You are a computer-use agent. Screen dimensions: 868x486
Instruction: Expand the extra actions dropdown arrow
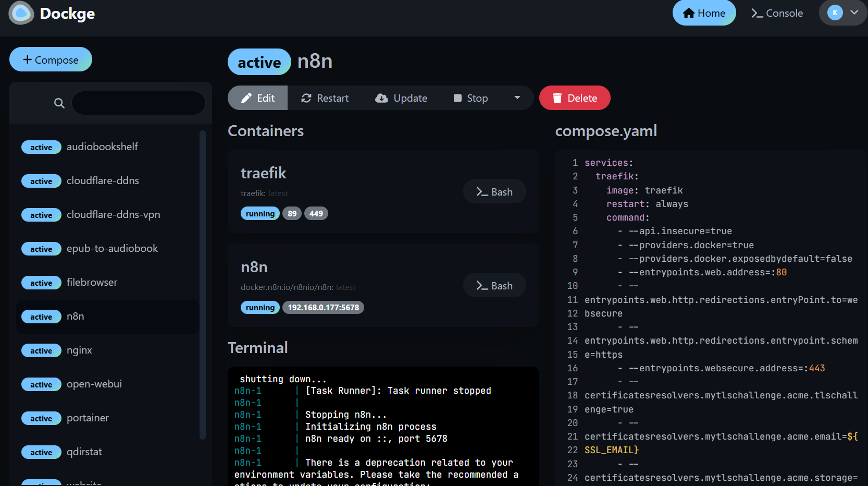(517, 98)
